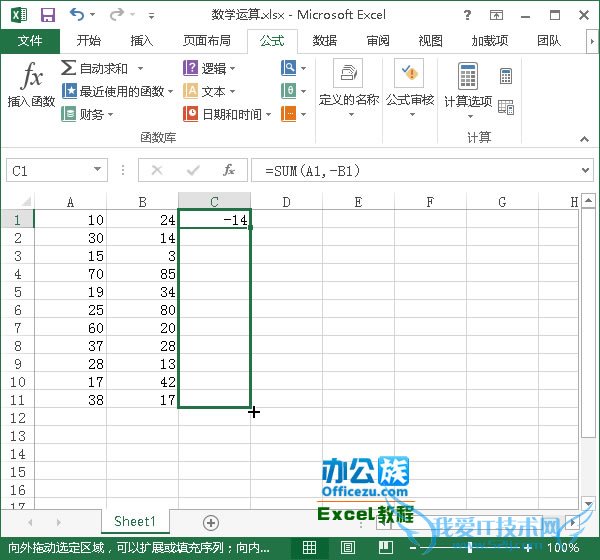Screen dimensions: 600x560
Task: Switch to Page Layout view in status bar
Action: (x=347, y=548)
